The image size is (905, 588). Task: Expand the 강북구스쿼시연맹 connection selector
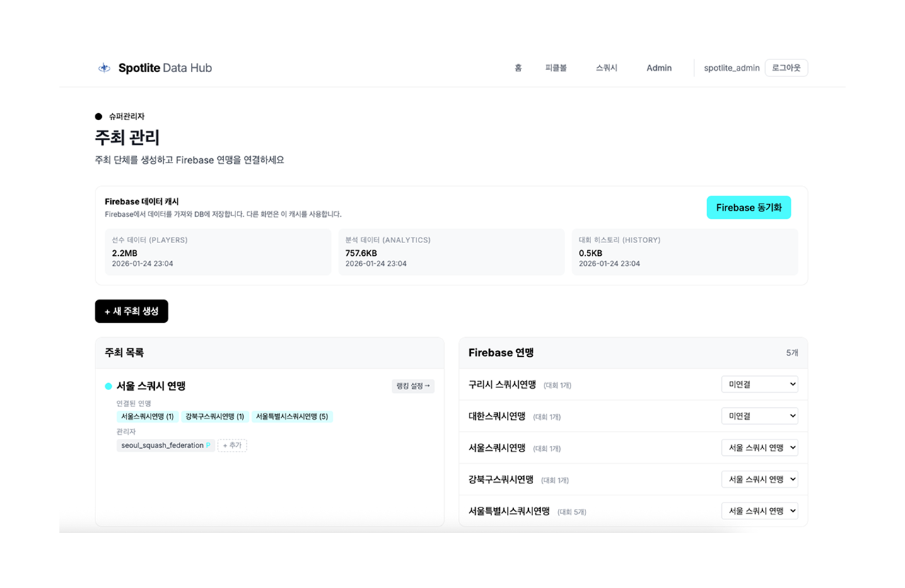tap(759, 478)
